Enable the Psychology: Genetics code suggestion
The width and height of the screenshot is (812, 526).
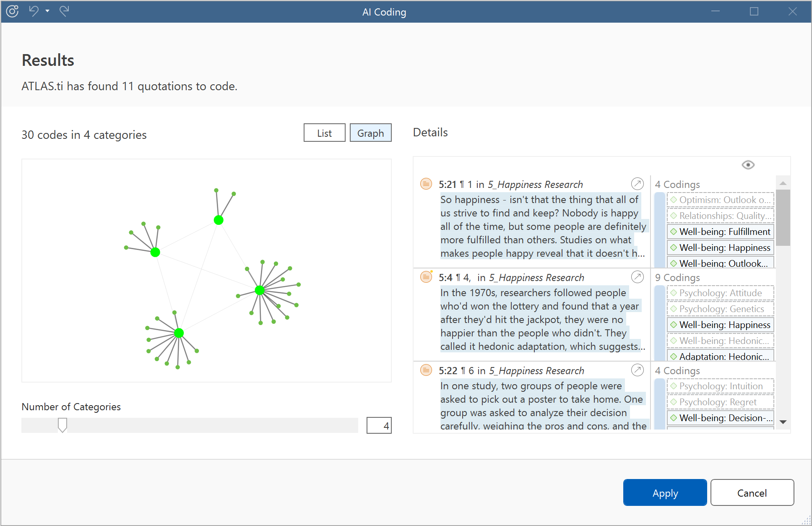(x=720, y=309)
